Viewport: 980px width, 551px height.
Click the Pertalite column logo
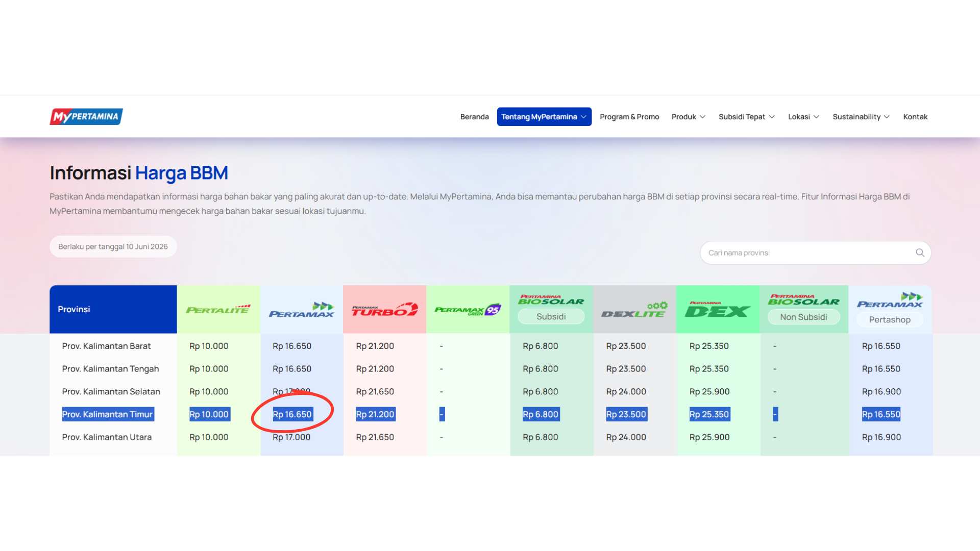[x=218, y=309]
